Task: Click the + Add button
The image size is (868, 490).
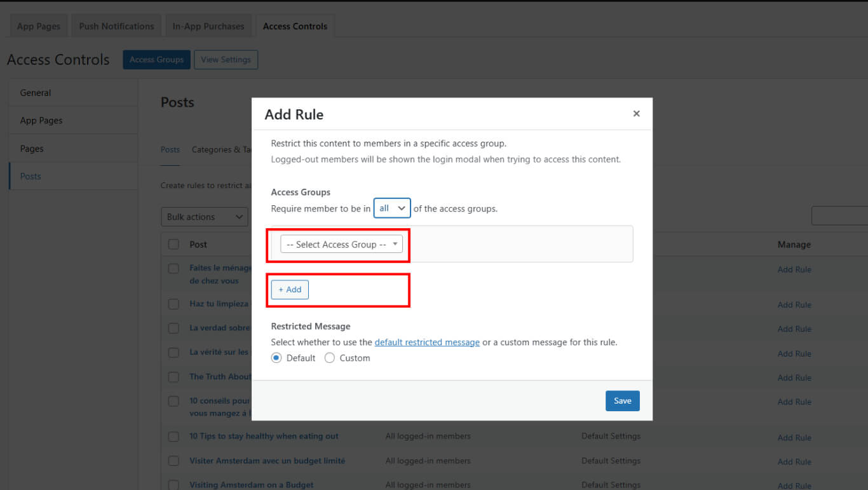Action: coord(290,290)
